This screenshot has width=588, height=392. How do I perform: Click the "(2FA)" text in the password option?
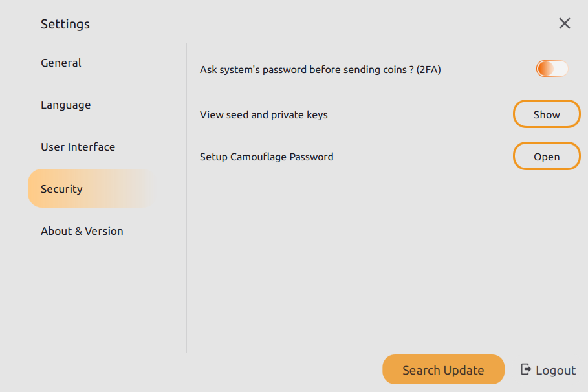click(429, 70)
